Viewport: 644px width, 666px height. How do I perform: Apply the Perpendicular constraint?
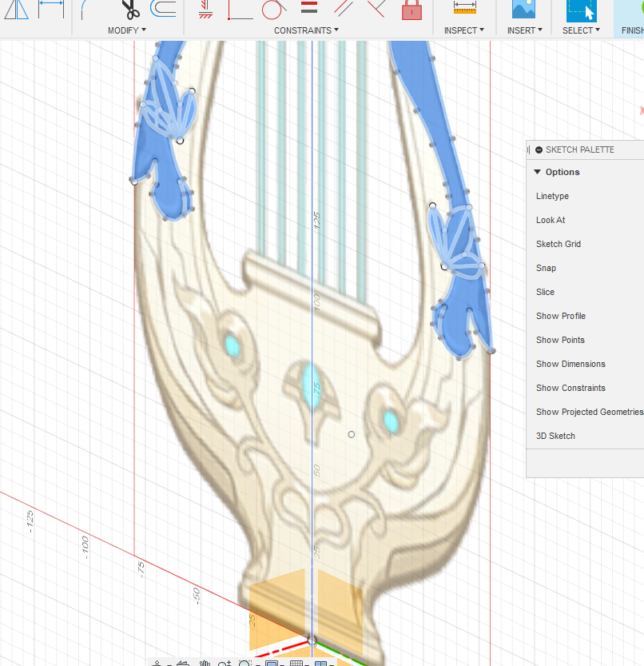coord(376,9)
